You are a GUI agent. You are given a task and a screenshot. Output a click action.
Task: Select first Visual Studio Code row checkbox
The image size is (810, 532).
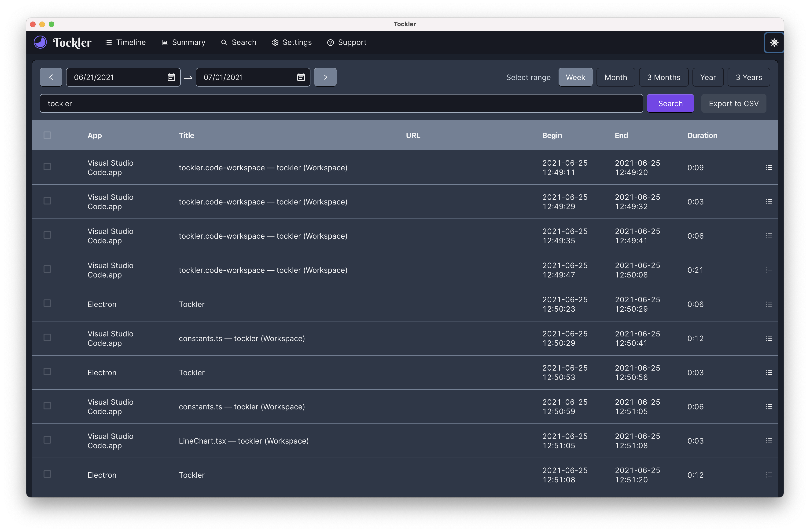tap(47, 167)
